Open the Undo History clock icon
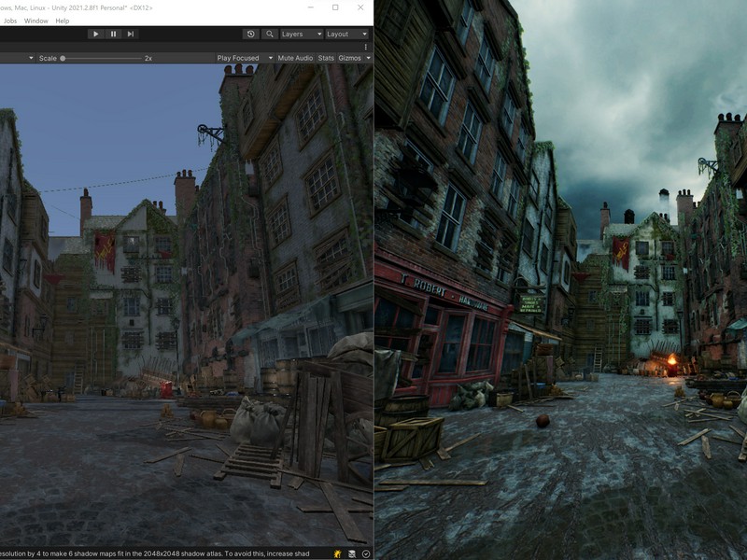 point(250,34)
